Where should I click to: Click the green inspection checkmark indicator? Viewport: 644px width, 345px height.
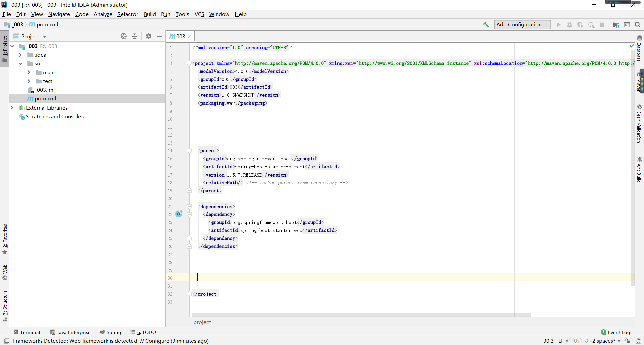[632, 46]
